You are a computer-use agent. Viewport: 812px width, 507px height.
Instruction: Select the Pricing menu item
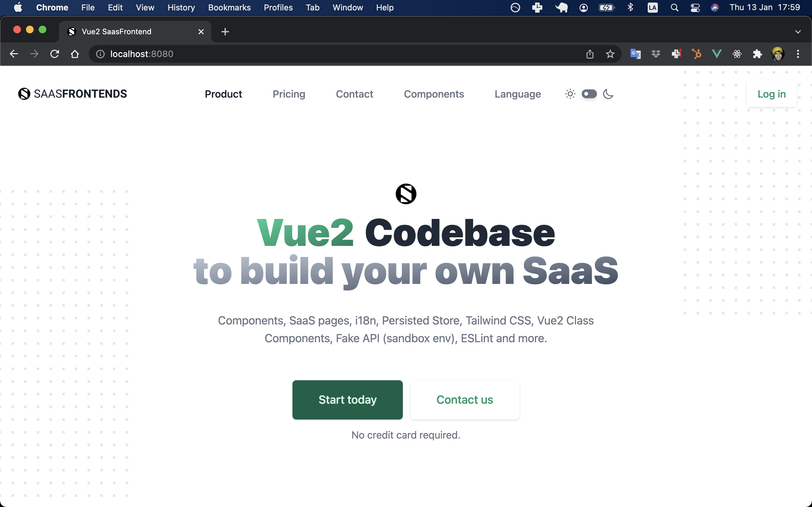click(x=289, y=94)
